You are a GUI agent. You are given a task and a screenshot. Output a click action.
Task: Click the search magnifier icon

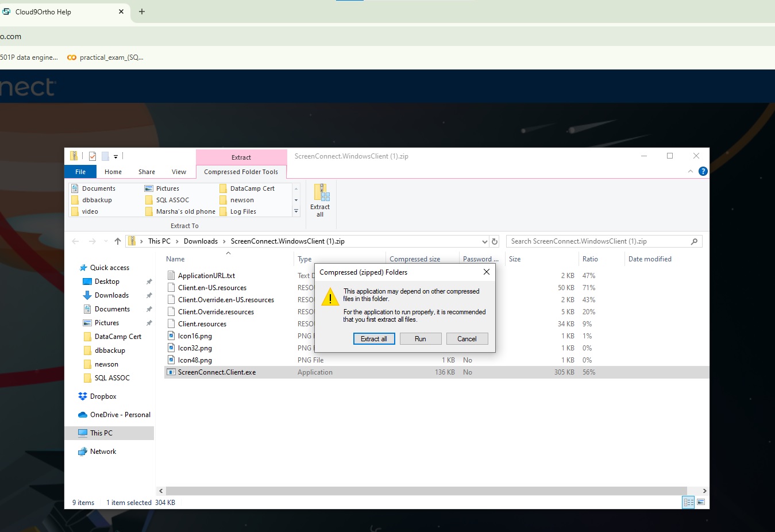pos(694,241)
